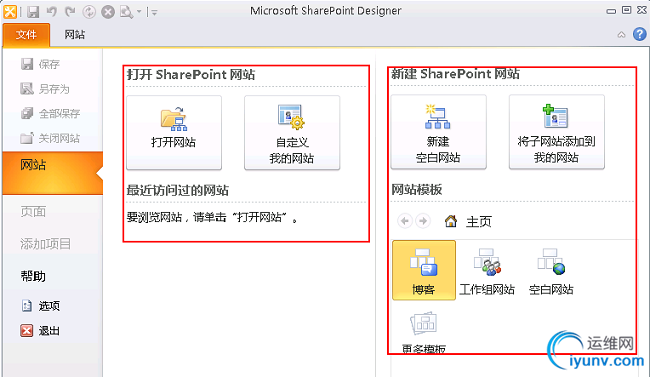This screenshot has width=650, height=377.
Task: Open the Customize Quick Access Toolbar dropdown
Action: click(154, 12)
